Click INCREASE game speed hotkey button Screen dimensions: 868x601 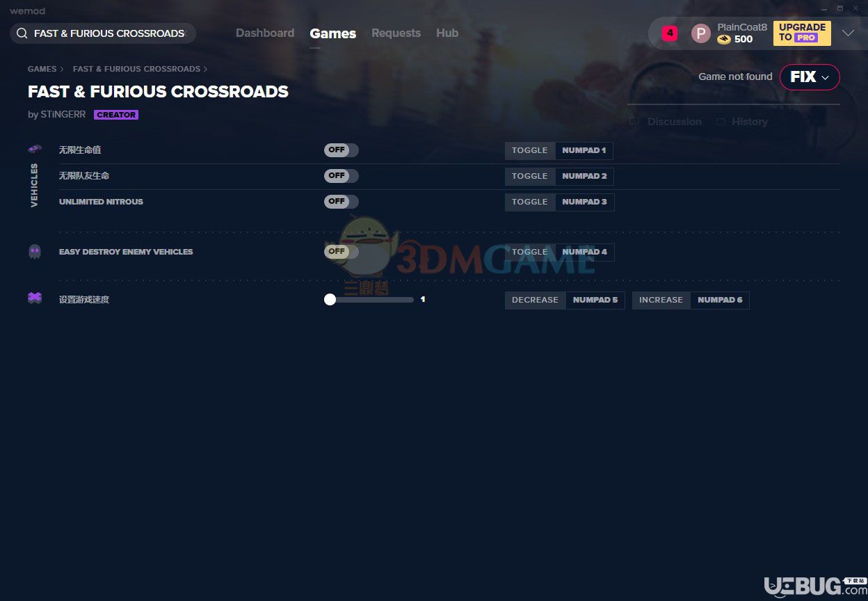(x=661, y=300)
